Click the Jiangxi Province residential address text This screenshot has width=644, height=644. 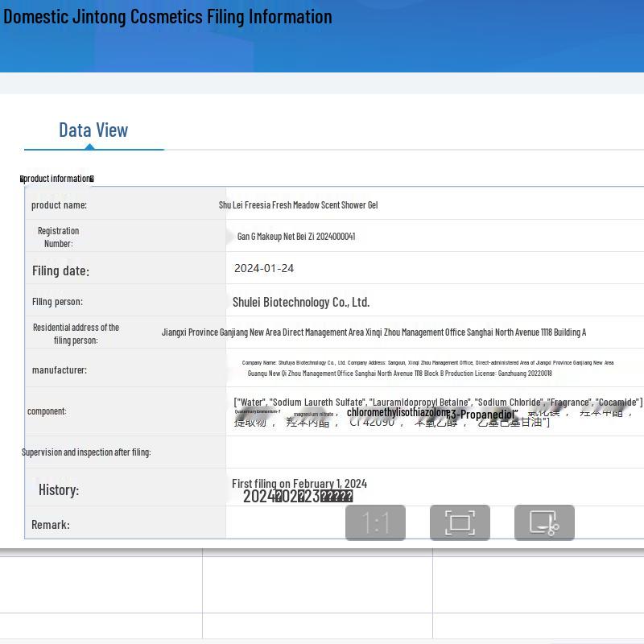(x=374, y=332)
